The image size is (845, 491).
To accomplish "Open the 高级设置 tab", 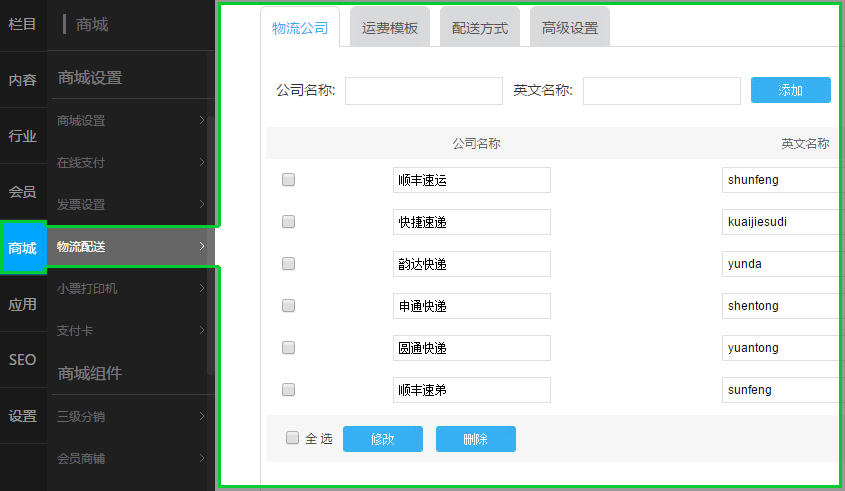I will click(570, 28).
